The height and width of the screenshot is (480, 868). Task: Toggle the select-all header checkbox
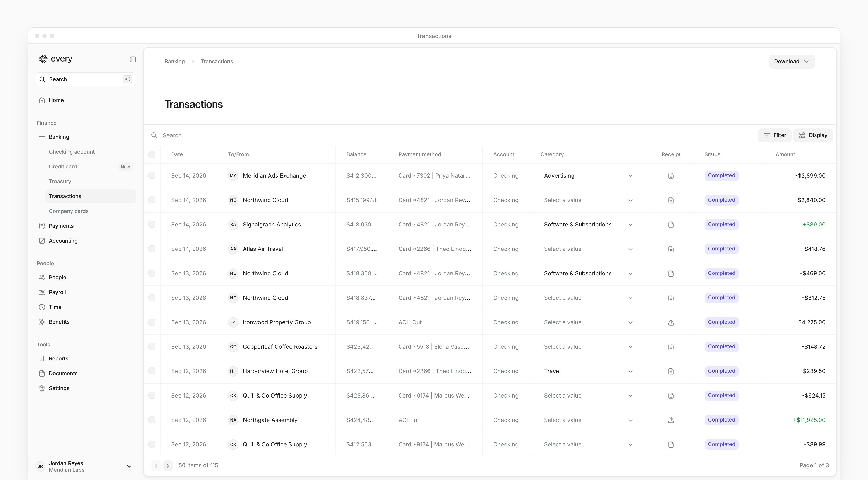click(x=152, y=155)
